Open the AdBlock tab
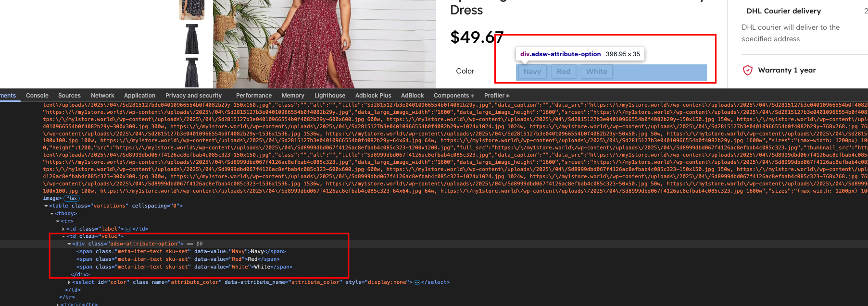 [x=413, y=96]
